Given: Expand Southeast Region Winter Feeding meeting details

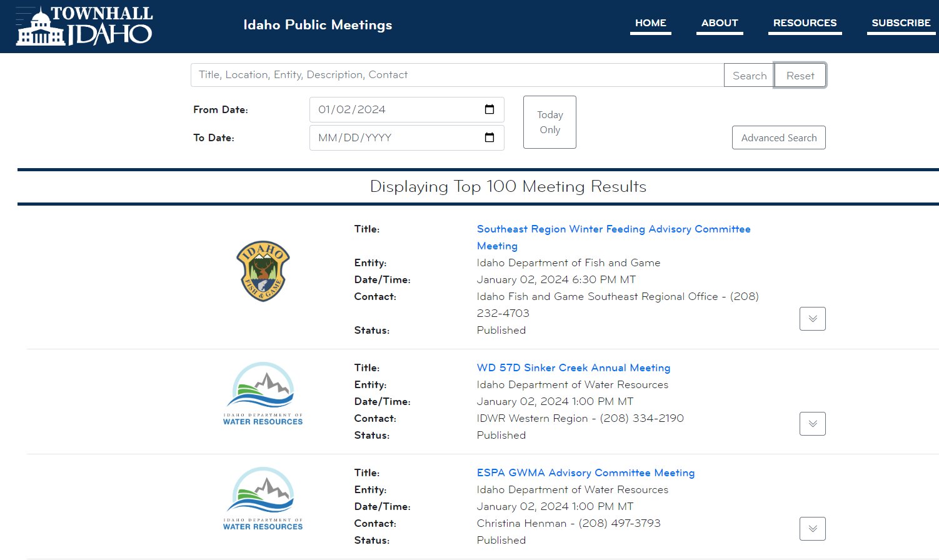Looking at the screenshot, I should click(813, 319).
